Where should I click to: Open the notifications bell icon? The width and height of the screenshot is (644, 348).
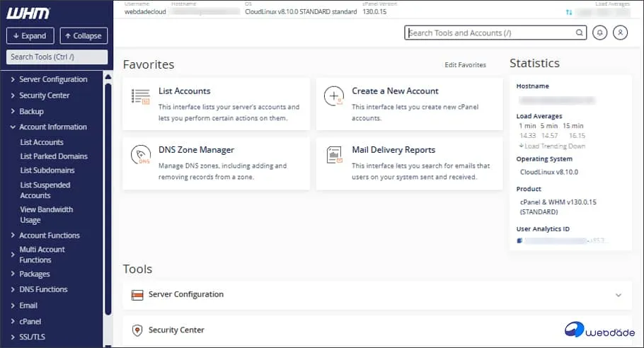click(x=600, y=33)
